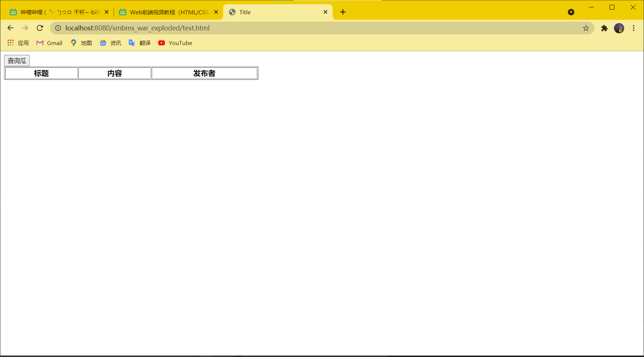The height and width of the screenshot is (357, 644).
Task: Open the 资讯 news bookmark
Action: tap(111, 43)
